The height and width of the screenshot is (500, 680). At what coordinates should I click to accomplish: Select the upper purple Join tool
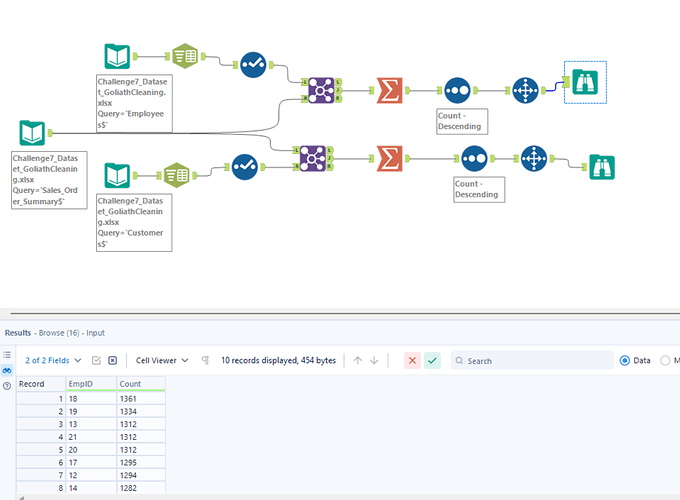pos(321,90)
